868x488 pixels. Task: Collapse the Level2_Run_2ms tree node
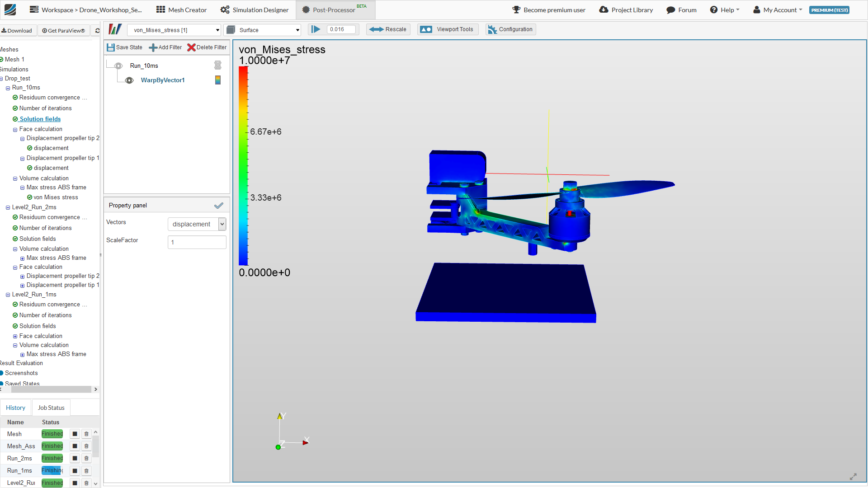click(x=8, y=208)
